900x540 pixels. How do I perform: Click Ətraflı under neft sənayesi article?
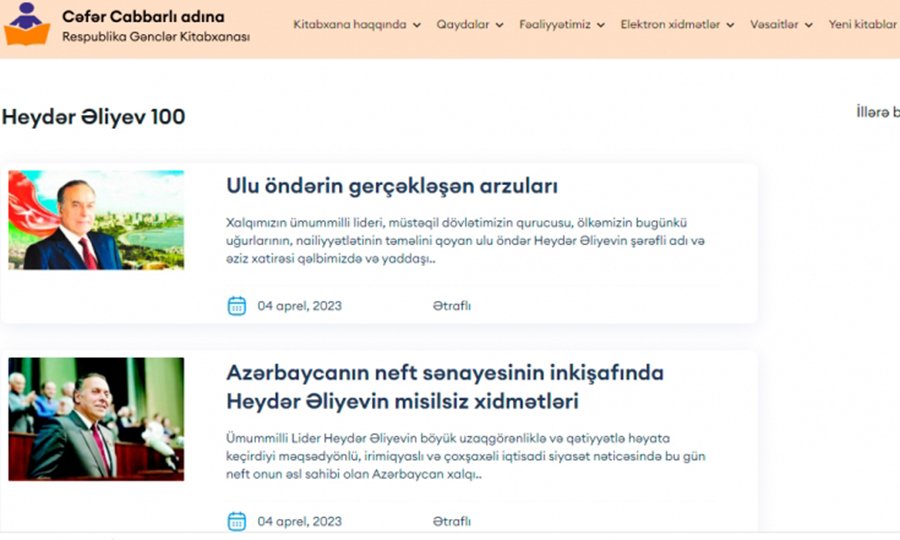[x=452, y=521]
